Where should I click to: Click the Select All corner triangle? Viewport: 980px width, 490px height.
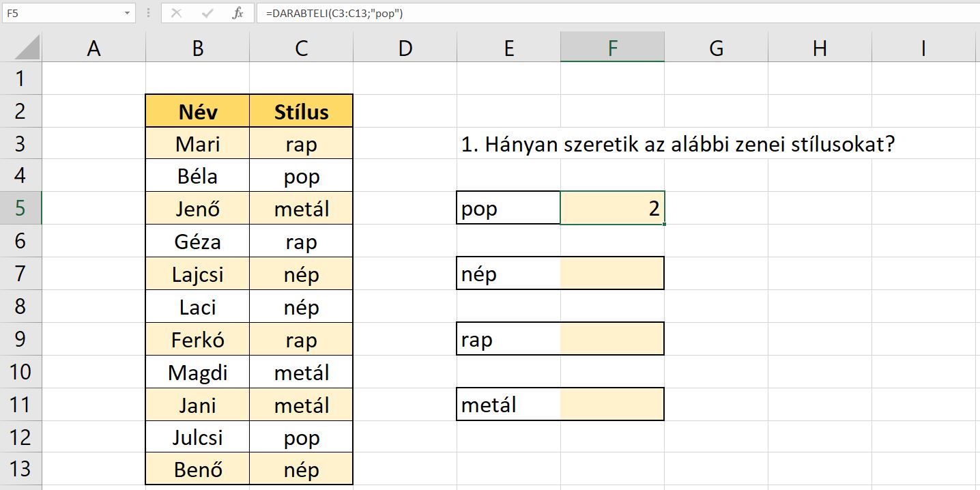click(27, 48)
